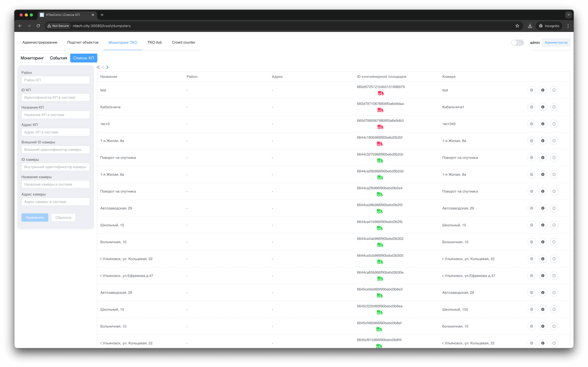
Task: Switch to the События tab
Action: (58, 58)
